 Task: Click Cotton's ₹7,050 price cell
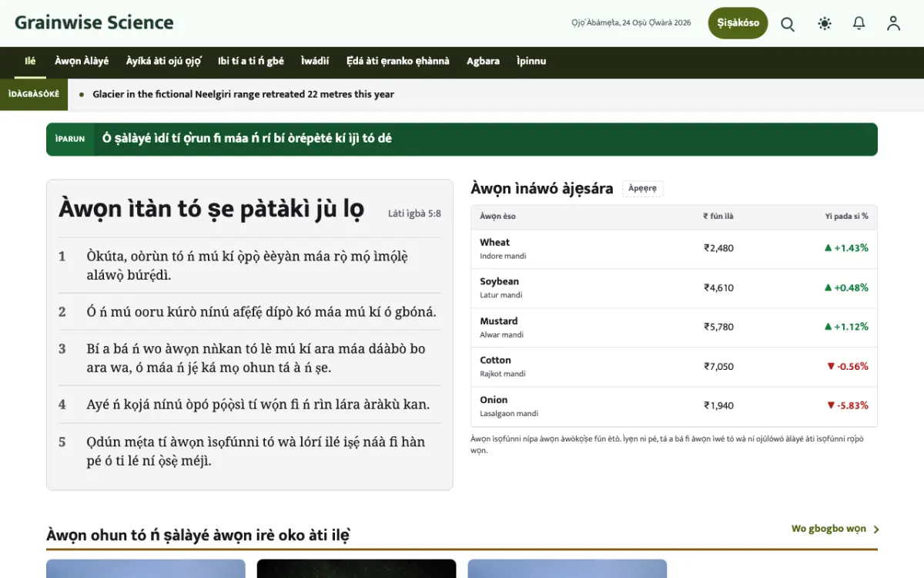click(718, 366)
